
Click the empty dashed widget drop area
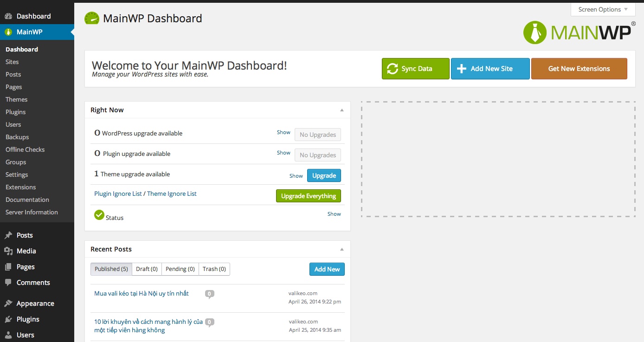point(498,159)
